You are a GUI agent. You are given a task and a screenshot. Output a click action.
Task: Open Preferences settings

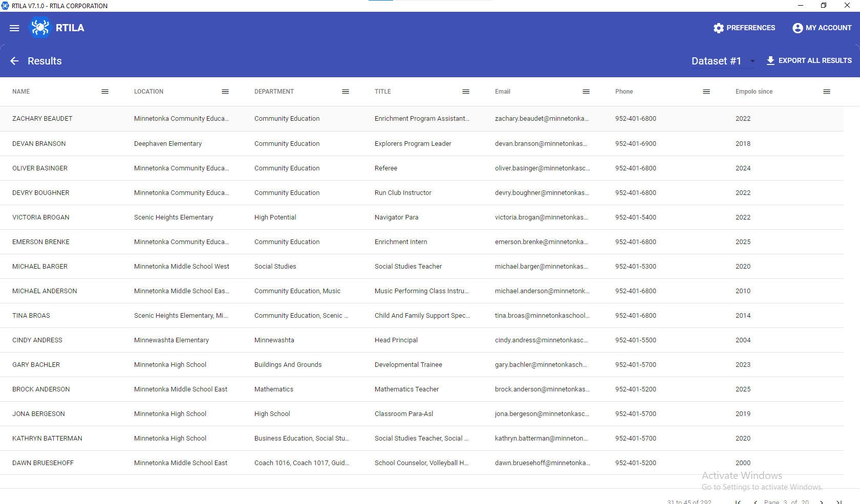point(744,28)
